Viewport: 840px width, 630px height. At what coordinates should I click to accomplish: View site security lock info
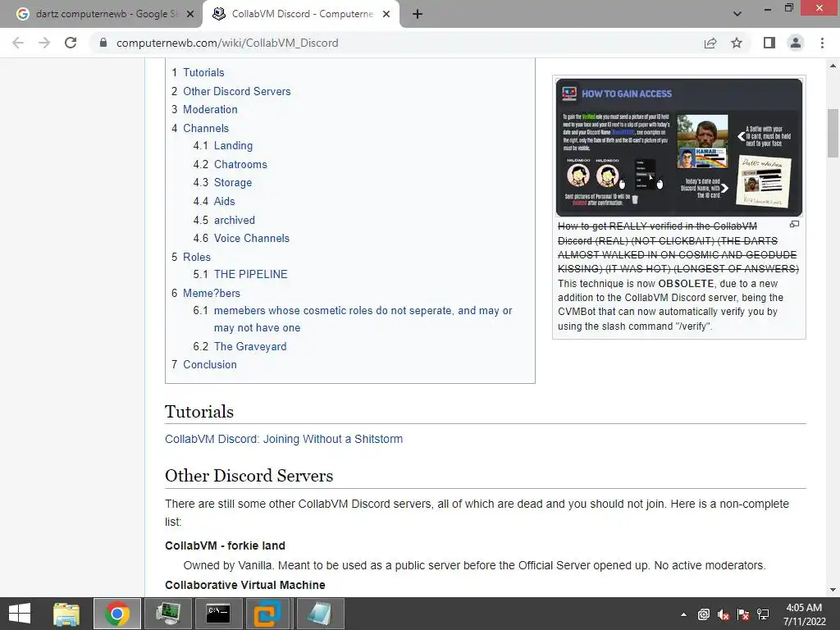(x=103, y=43)
